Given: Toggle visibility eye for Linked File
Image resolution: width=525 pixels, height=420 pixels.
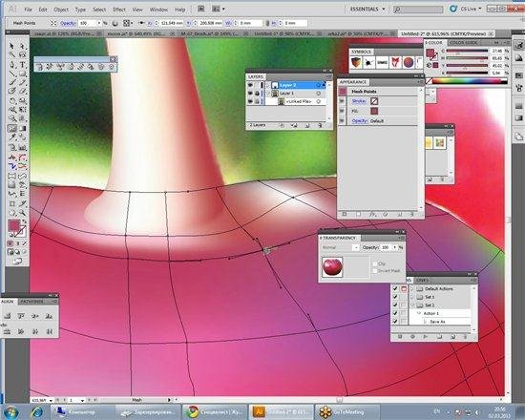Looking at the screenshot, I should (250, 101).
